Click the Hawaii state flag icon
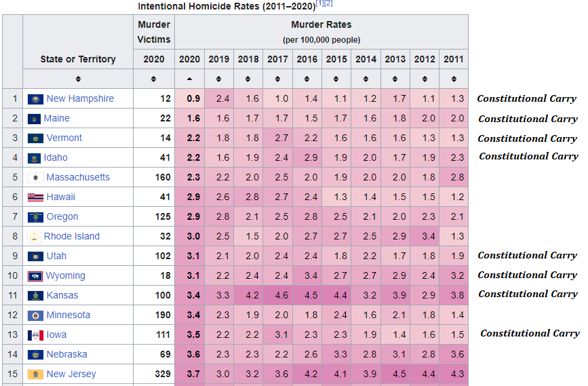The width and height of the screenshot is (588, 386). (35, 197)
